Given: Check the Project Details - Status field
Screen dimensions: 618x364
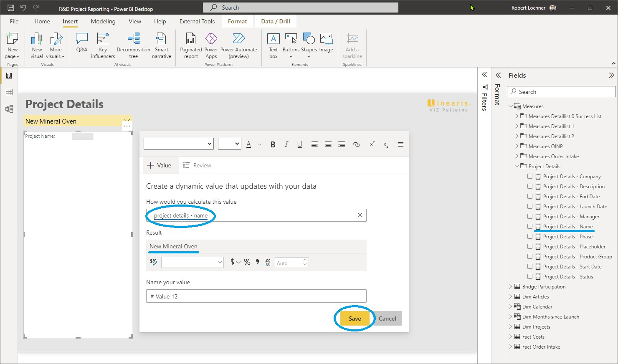Looking at the screenshot, I should [530, 276].
